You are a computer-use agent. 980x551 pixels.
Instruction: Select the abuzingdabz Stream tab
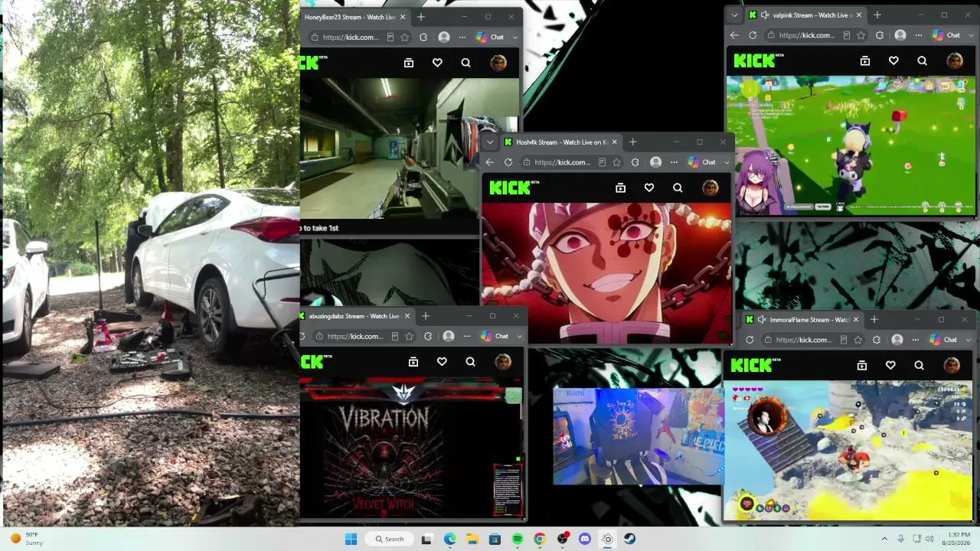(x=357, y=316)
